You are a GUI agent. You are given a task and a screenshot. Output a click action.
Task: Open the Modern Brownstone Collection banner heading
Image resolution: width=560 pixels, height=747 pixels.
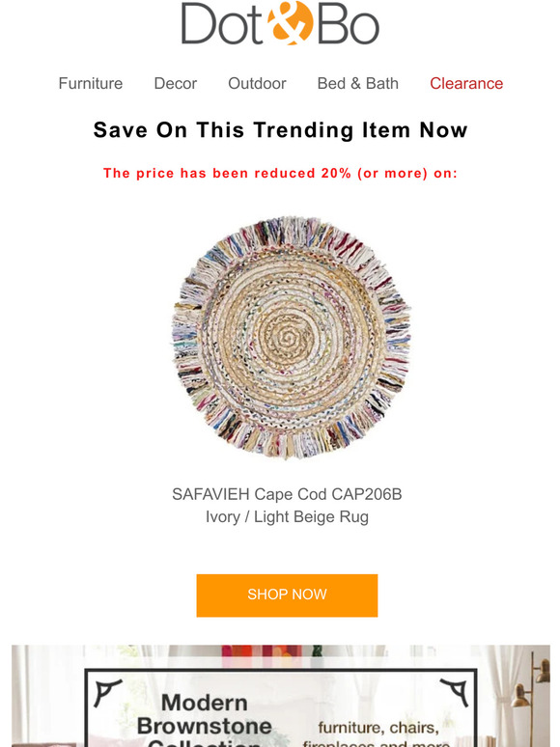(x=205, y=719)
